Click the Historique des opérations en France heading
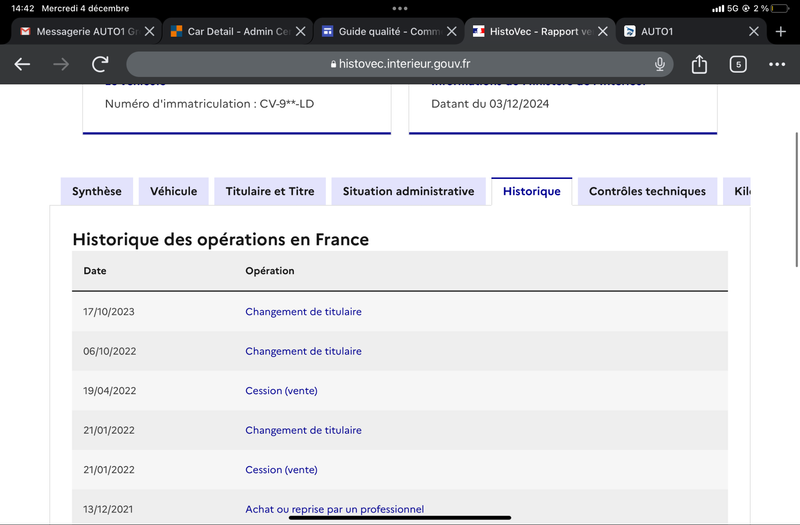The width and height of the screenshot is (800, 525). [220, 239]
